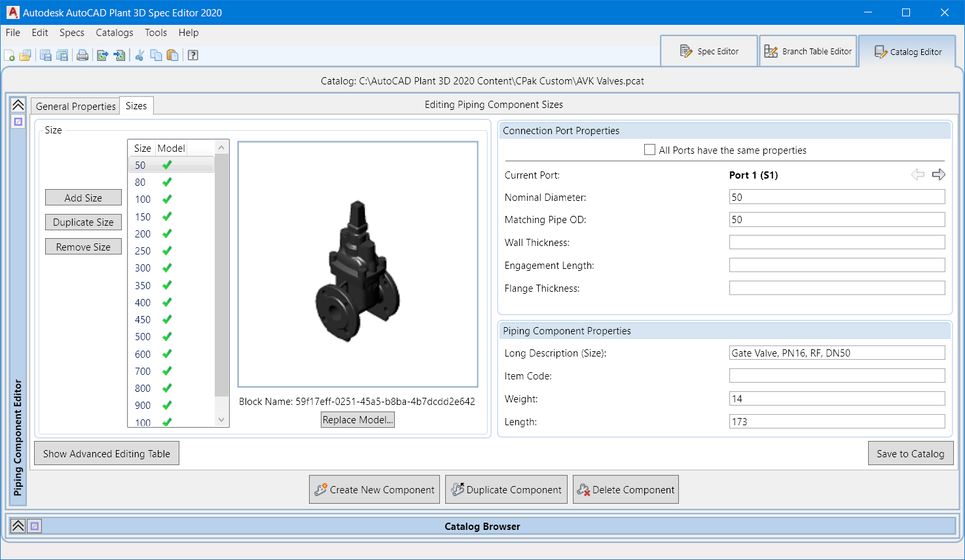
Task: Open the Spec Editor tab
Action: point(709,51)
